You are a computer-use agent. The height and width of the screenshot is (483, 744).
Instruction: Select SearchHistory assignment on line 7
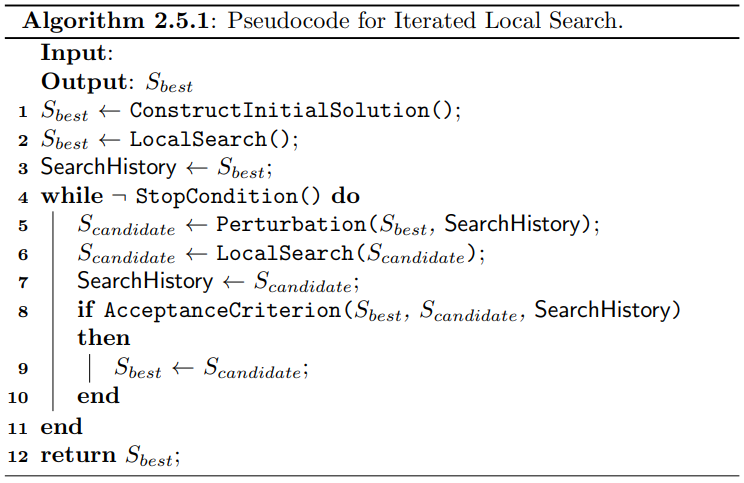(x=145, y=281)
